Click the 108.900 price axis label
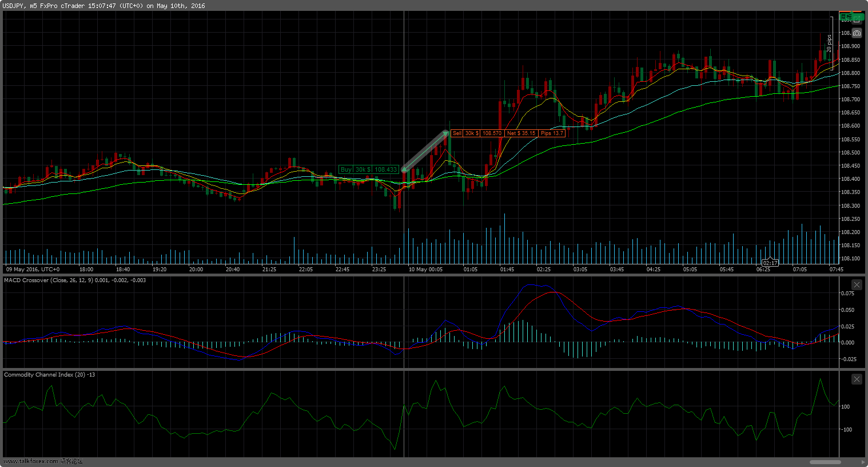Screen dimensions: 868x467 point(850,46)
